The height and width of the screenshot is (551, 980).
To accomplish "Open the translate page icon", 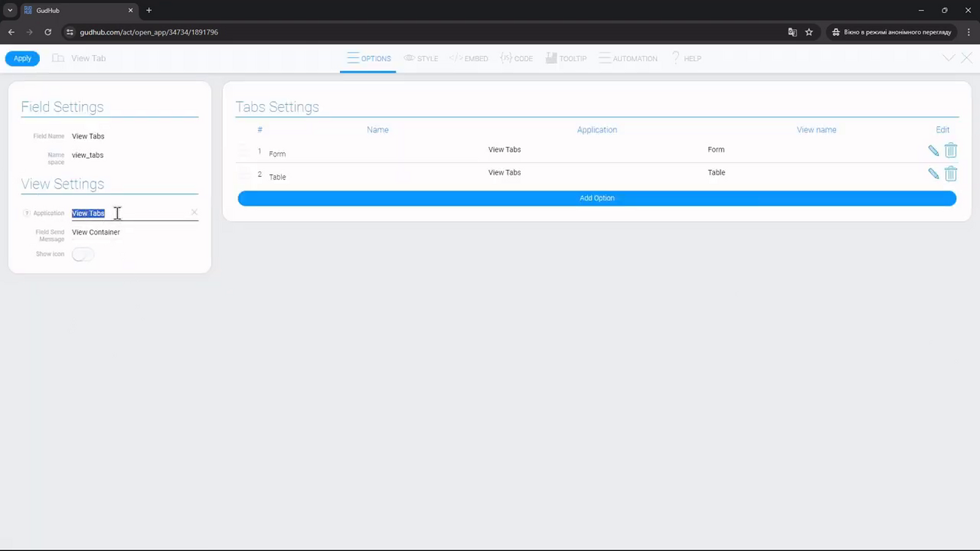I will point(793,32).
